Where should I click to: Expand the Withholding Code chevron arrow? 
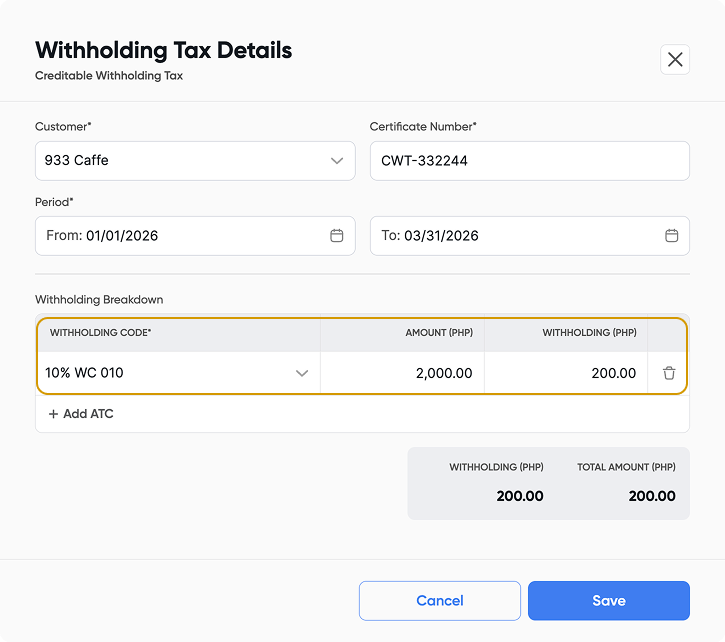(x=302, y=373)
